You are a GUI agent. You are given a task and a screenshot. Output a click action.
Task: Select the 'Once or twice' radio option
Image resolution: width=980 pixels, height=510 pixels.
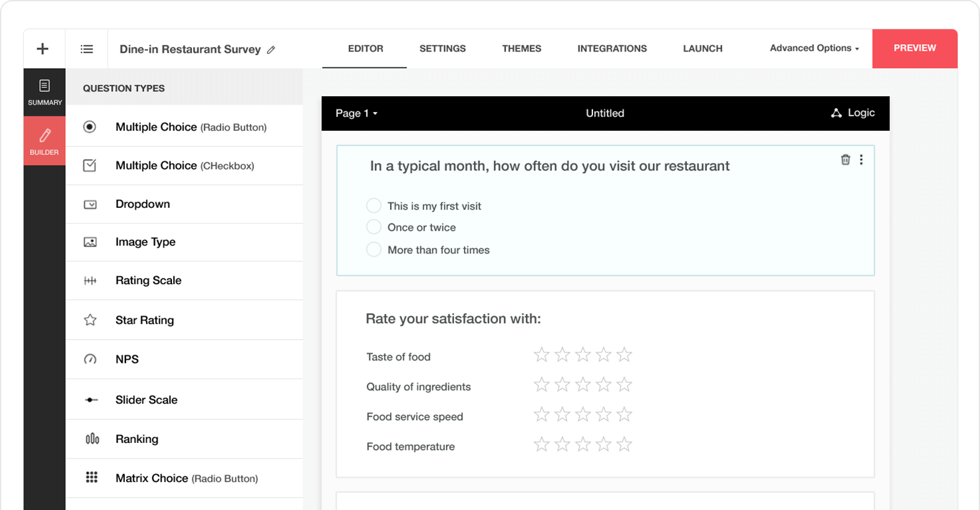coord(373,227)
